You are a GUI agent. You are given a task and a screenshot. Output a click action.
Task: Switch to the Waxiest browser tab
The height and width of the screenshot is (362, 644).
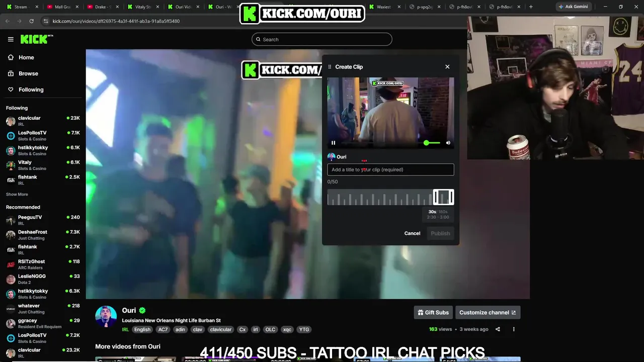click(x=385, y=7)
